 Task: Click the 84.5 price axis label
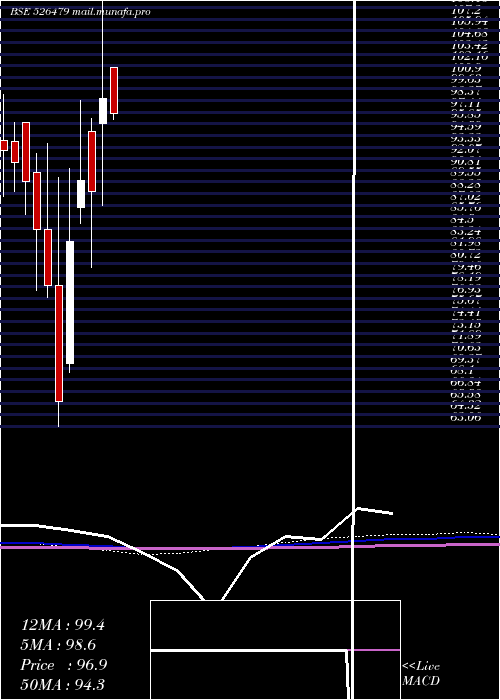(x=462, y=220)
